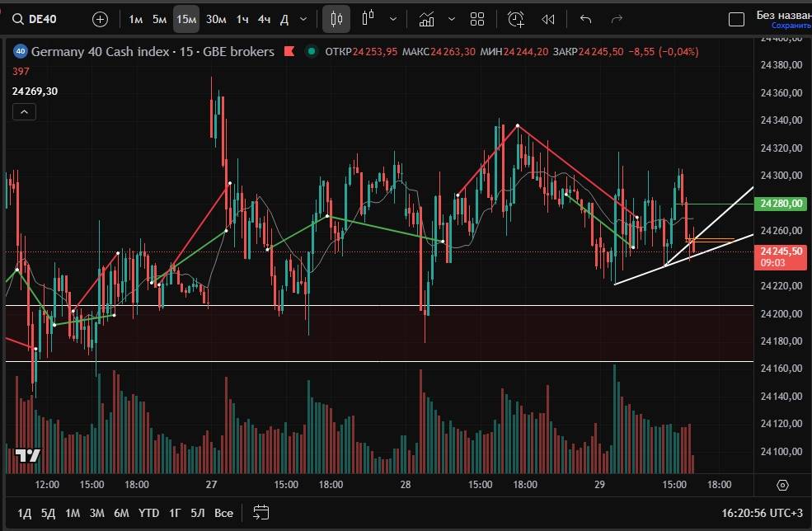Open the chart layout grid selector
This screenshot has height=531, width=812.
coord(476,19)
